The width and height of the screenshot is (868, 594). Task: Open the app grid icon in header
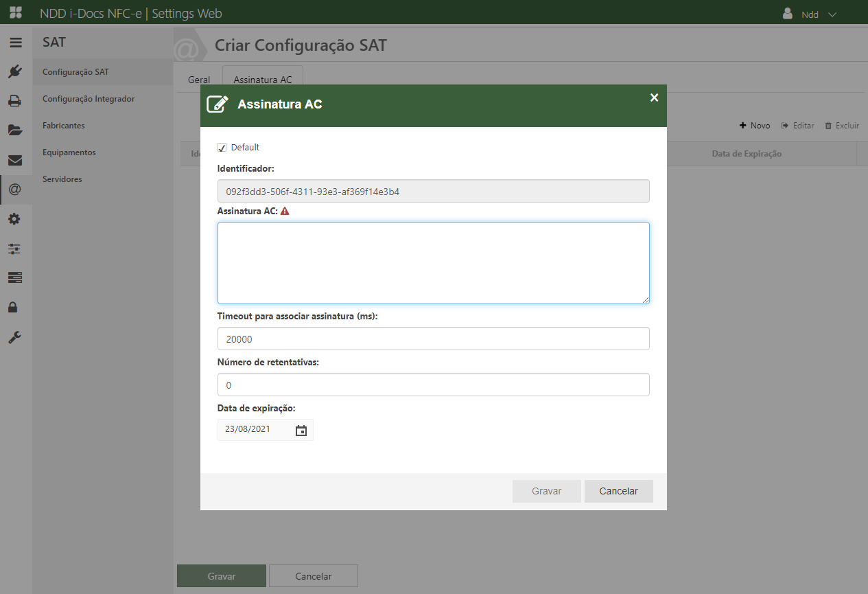pos(15,13)
